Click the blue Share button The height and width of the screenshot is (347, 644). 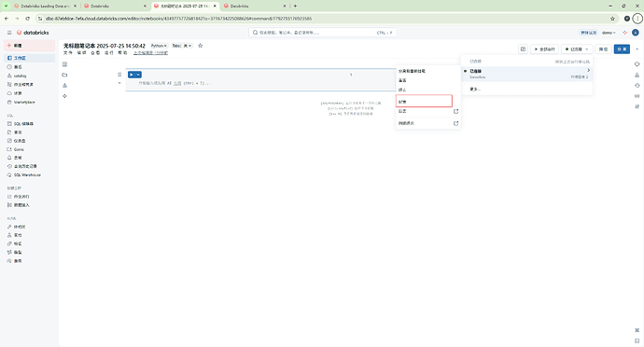622,49
